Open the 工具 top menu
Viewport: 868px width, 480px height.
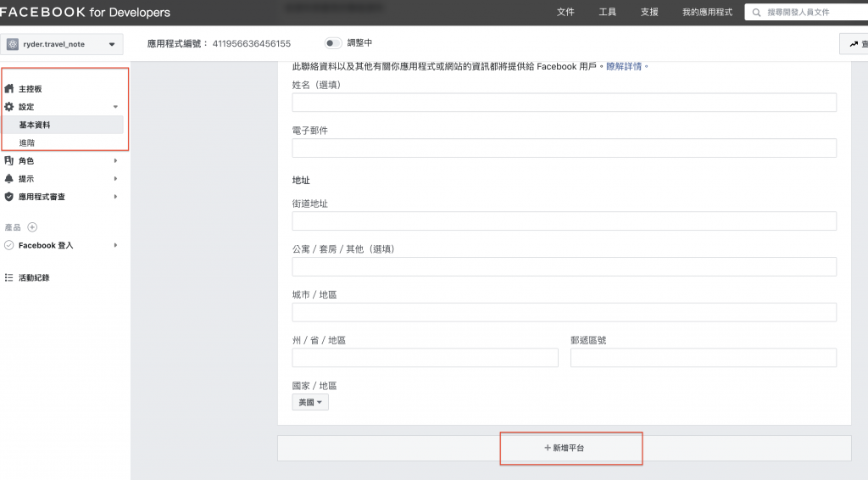607,12
